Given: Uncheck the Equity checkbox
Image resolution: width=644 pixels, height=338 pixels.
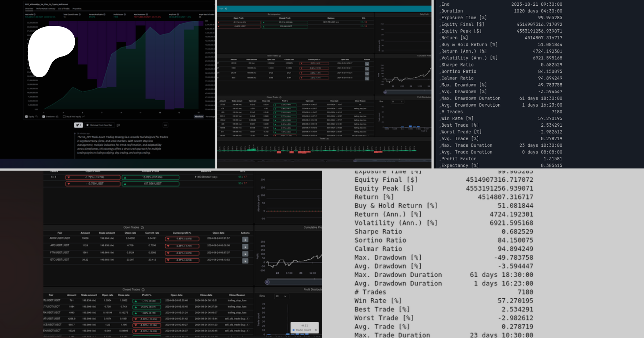Looking at the screenshot, I should 26,117.
